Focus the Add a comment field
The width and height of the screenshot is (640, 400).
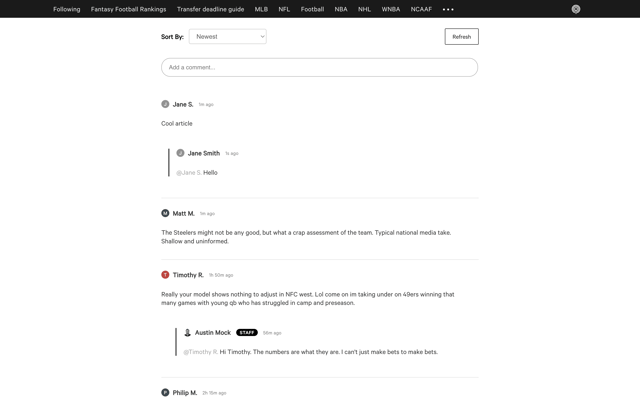click(x=319, y=67)
